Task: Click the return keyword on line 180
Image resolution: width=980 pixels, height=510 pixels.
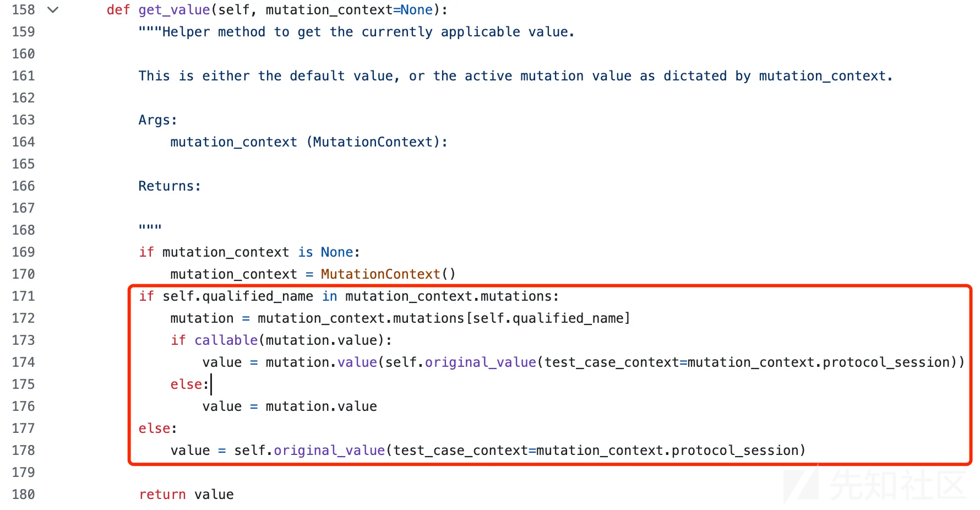Action: point(162,495)
